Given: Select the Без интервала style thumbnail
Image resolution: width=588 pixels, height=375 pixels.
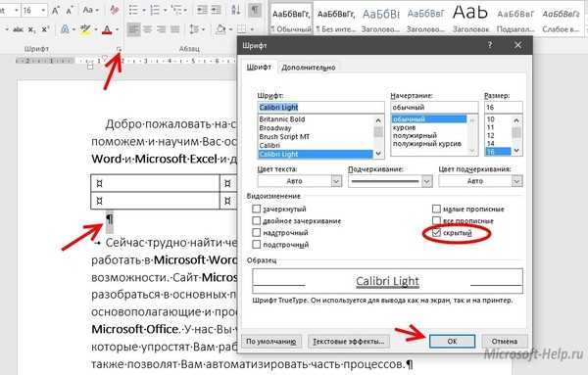Looking at the screenshot, I should 335,19.
